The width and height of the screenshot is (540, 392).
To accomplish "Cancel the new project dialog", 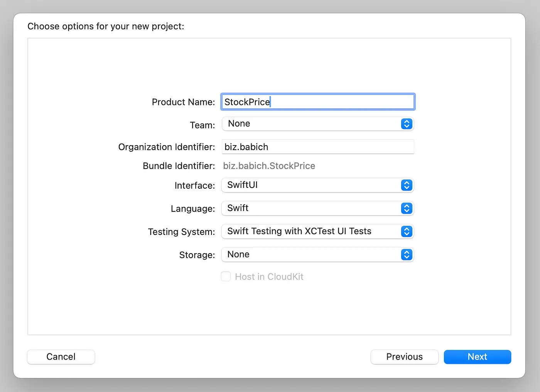I will [61, 357].
